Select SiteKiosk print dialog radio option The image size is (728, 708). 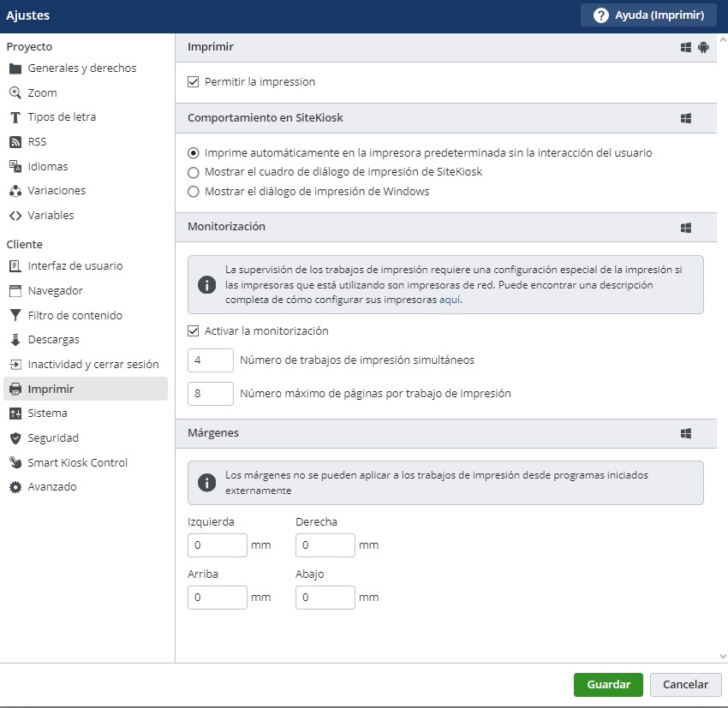[194, 172]
